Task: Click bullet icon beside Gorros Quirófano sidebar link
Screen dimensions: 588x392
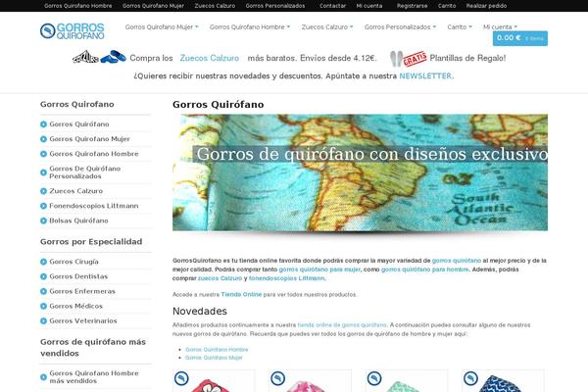Action: point(43,124)
